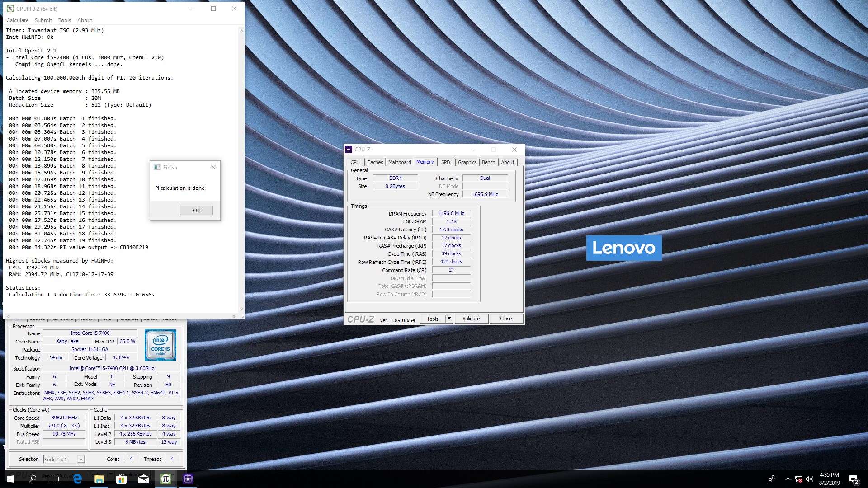Screen dimensions: 868x488
Task: Click the Tools button in CPU-Z
Action: click(433, 319)
